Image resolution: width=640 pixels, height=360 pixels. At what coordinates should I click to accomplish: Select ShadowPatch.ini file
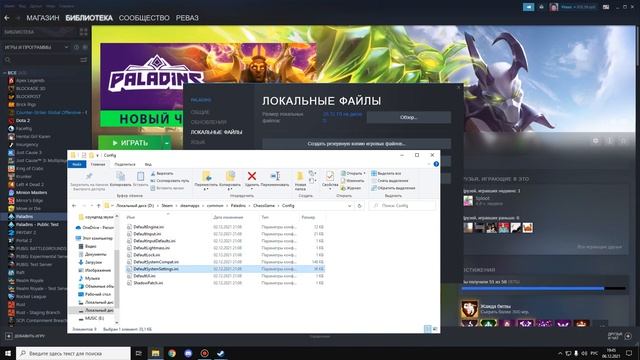pos(148,283)
